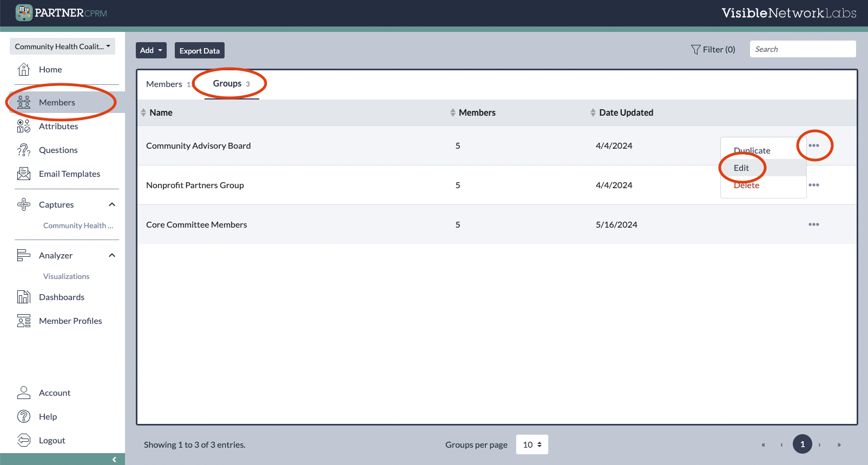The width and height of the screenshot is (868, 465).
Task: Open options for Core Committee Members row
Action: point(813,224)
